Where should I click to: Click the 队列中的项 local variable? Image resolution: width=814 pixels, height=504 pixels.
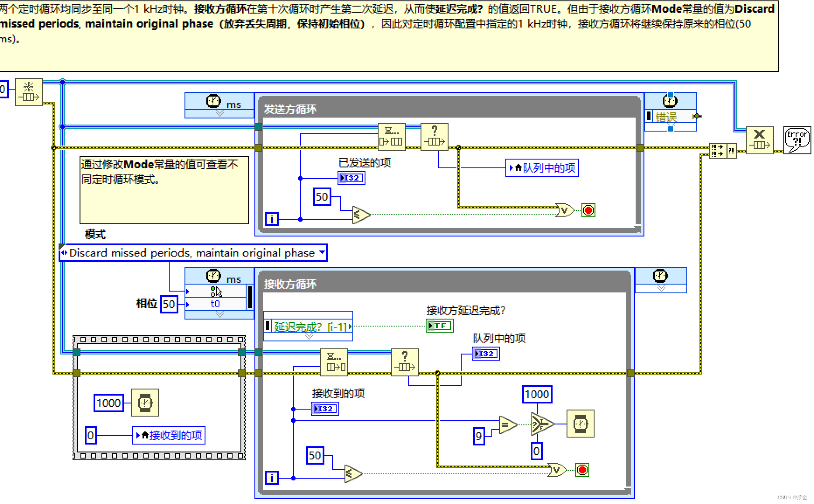[542, 168]
